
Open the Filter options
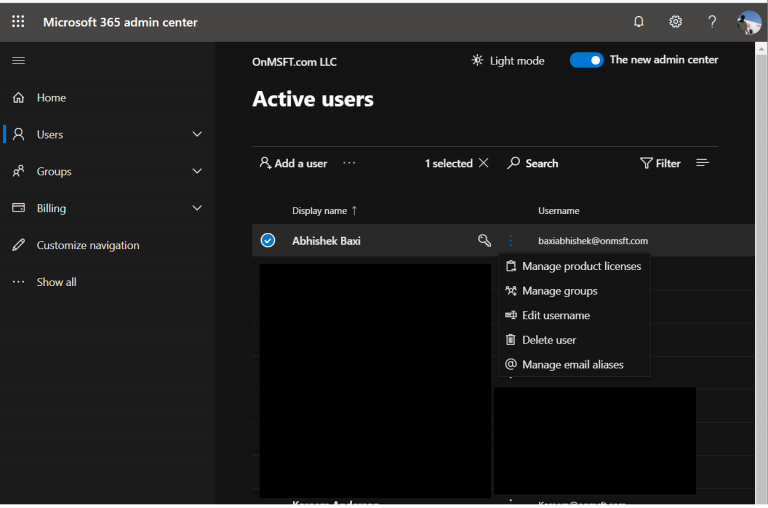[660, 163]
